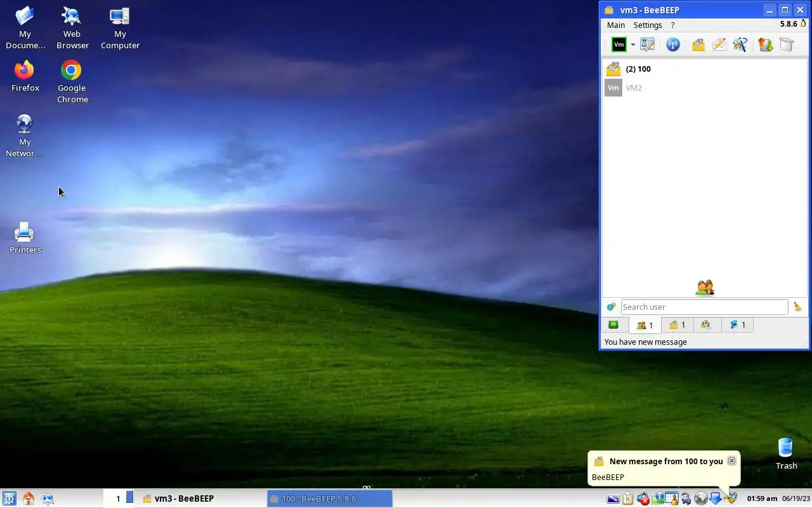The height and width of the screenshot is (508, 812).
Task: Click the 01:59 am clock
Action: 762,498
